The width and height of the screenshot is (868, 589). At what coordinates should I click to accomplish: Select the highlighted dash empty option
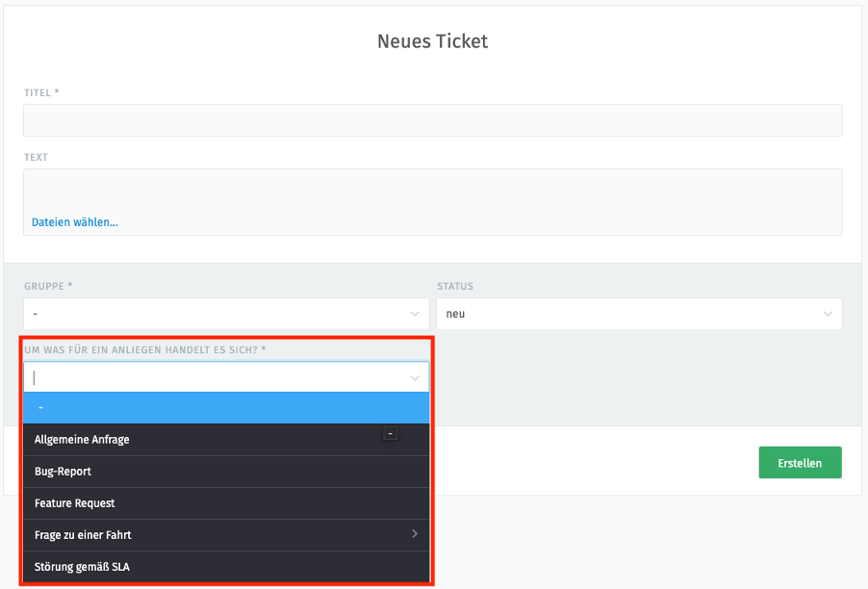tap(225, 408)
